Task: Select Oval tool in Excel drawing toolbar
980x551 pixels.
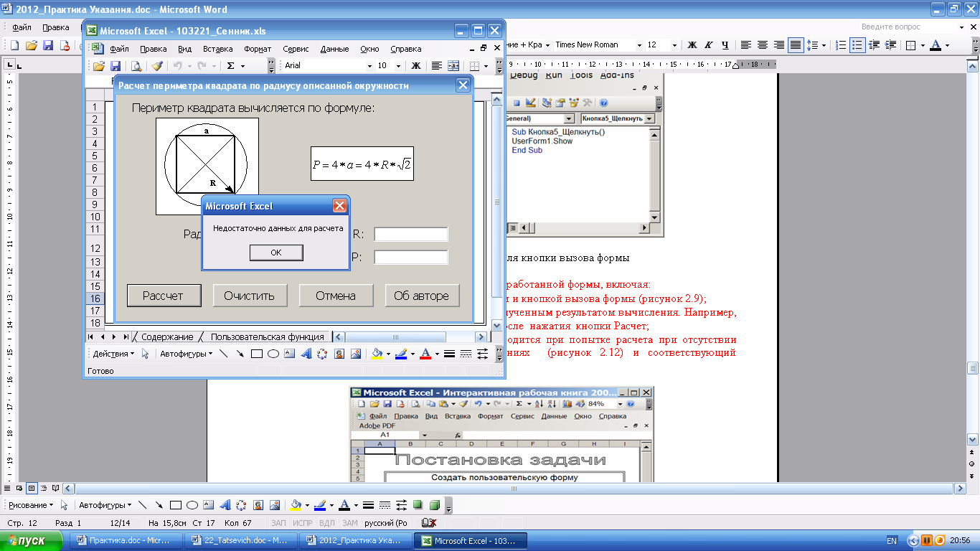Action: pos(273,354)
